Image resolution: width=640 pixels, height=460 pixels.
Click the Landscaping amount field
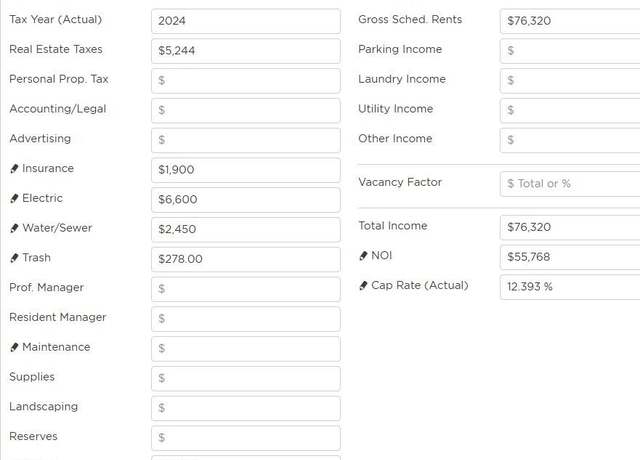(x=246, y=409)
